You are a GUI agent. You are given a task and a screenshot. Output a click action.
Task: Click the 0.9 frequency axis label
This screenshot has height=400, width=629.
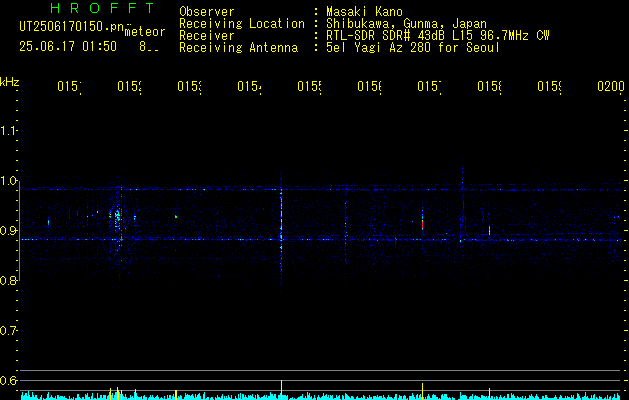click(x=8, y=231)
